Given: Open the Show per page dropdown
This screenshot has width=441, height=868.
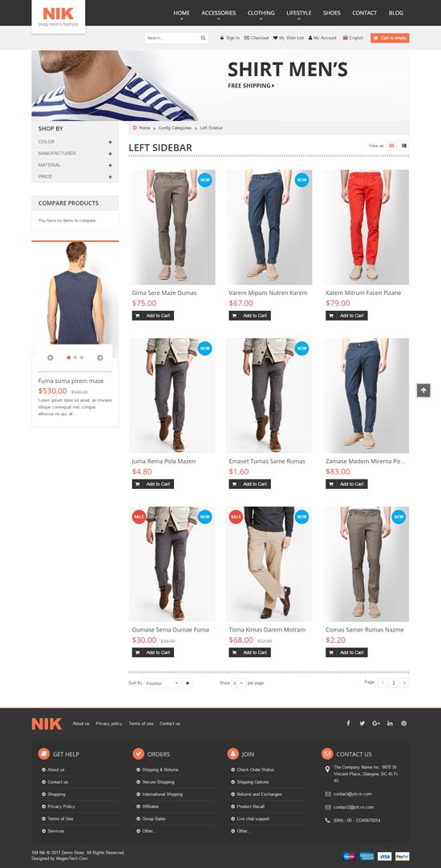Looking at the screenshot, I should coord(239,683).
